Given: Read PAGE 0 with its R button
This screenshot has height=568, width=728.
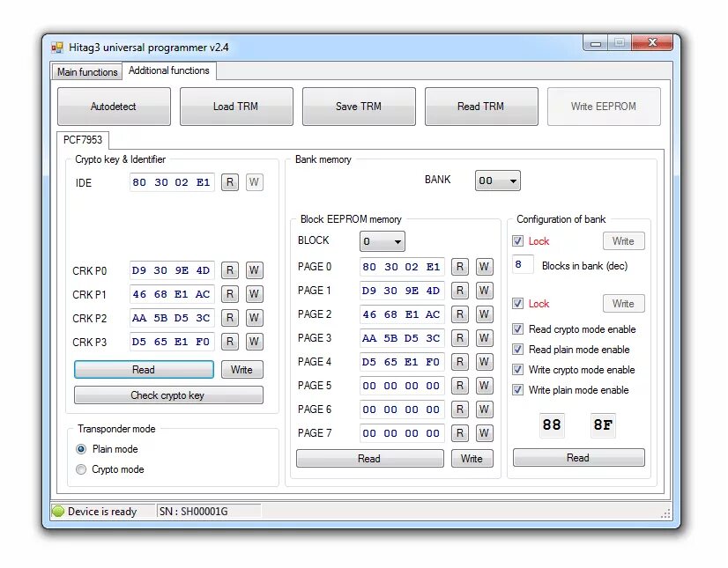Looking at the screenshot, I should click(460, 267).
